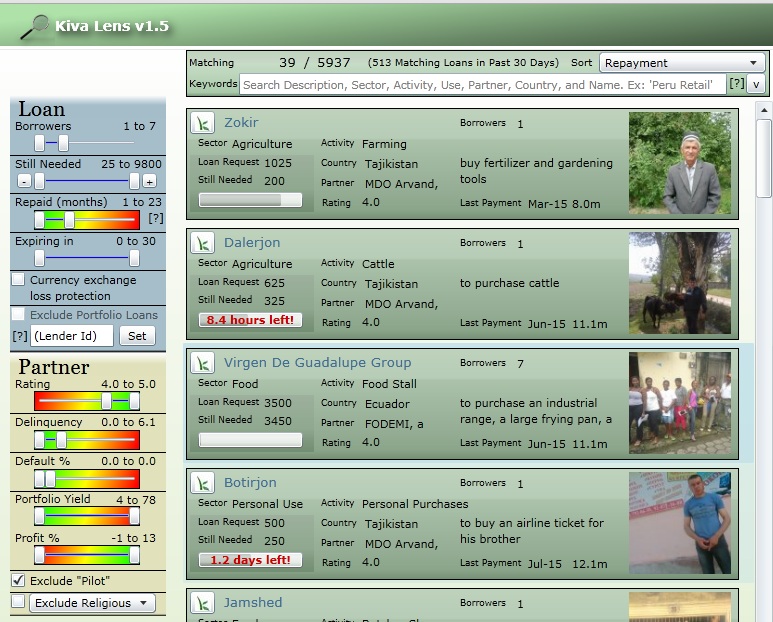Click Kiva icon for Virgen De Guadalupe Group

click(203, 363)
